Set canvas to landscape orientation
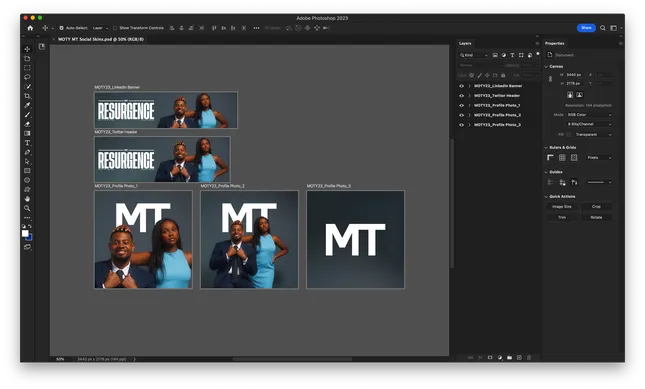The width and height of the screenshot is (645, 389). tap(579, 95)
